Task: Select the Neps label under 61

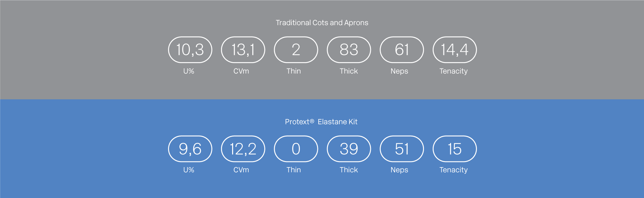Action: 399,71
